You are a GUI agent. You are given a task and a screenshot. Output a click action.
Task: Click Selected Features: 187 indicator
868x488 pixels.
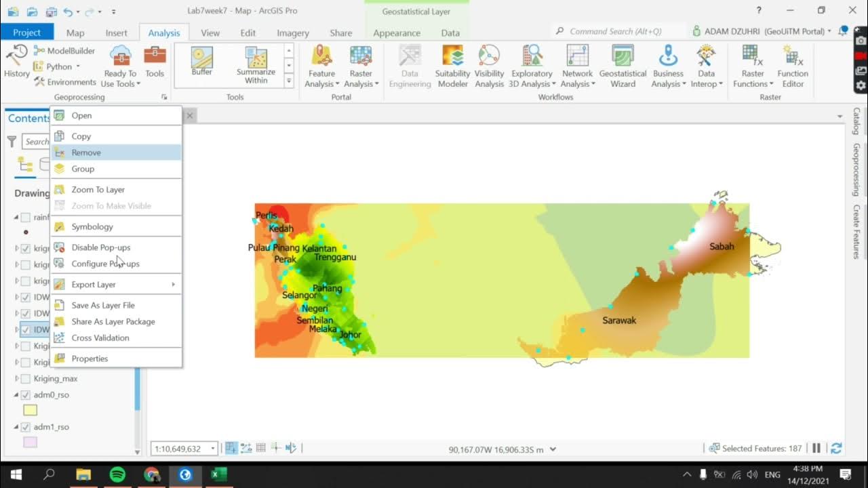755,449
